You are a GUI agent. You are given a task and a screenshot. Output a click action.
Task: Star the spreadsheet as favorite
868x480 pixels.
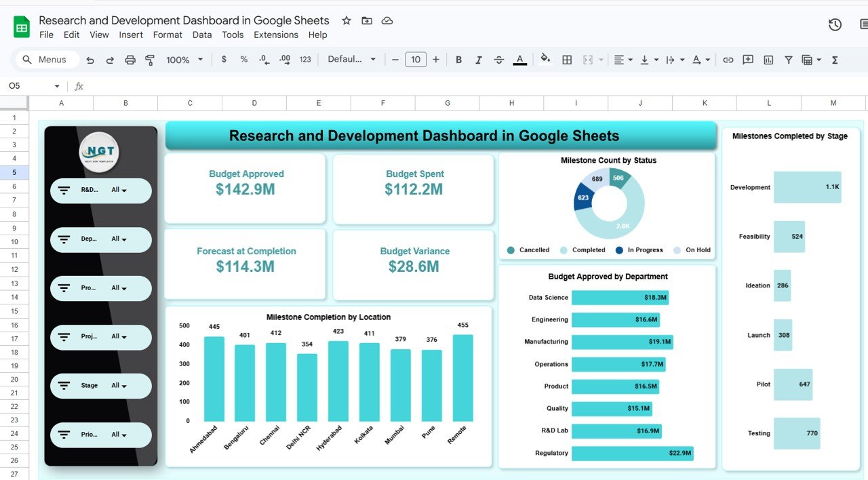pos(347,21)
